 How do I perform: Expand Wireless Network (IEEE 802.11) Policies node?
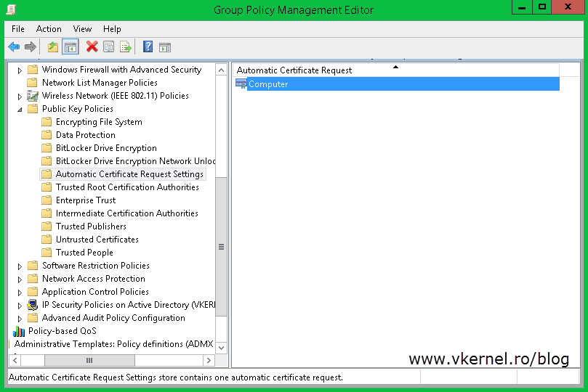point(20,97)
